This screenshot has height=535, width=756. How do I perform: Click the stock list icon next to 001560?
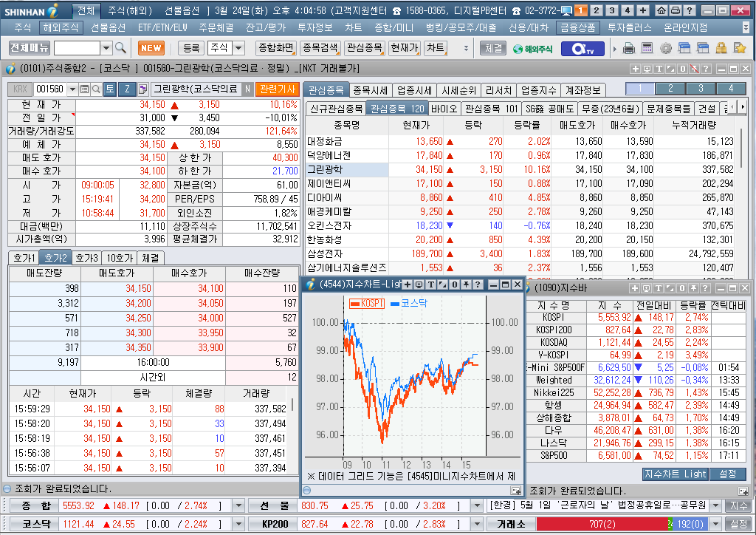[84, 89]
